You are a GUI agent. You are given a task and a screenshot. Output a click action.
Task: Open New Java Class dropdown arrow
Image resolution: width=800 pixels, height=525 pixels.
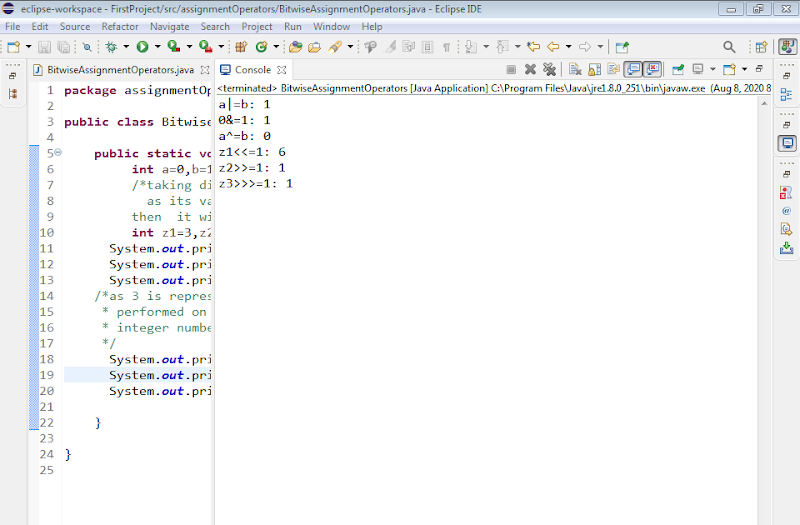pyautogui.click(x=276, y=47)
